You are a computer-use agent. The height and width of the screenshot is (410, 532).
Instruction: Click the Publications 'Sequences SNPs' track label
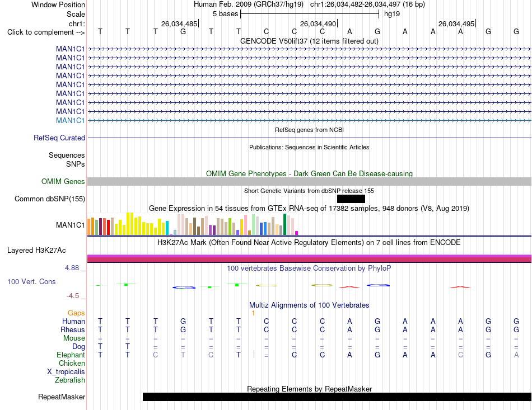click(x=67, y=159)
